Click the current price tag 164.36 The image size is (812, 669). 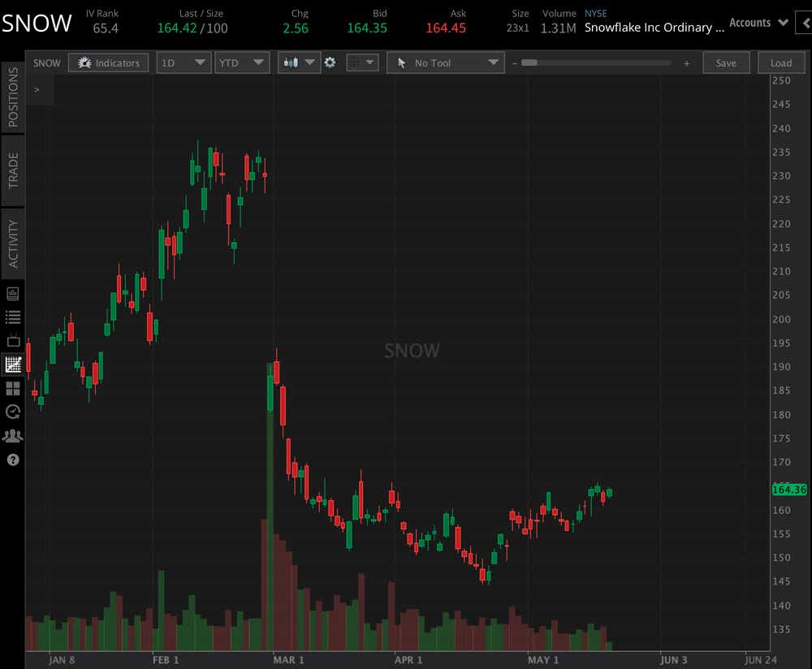[x=789, y=490]
